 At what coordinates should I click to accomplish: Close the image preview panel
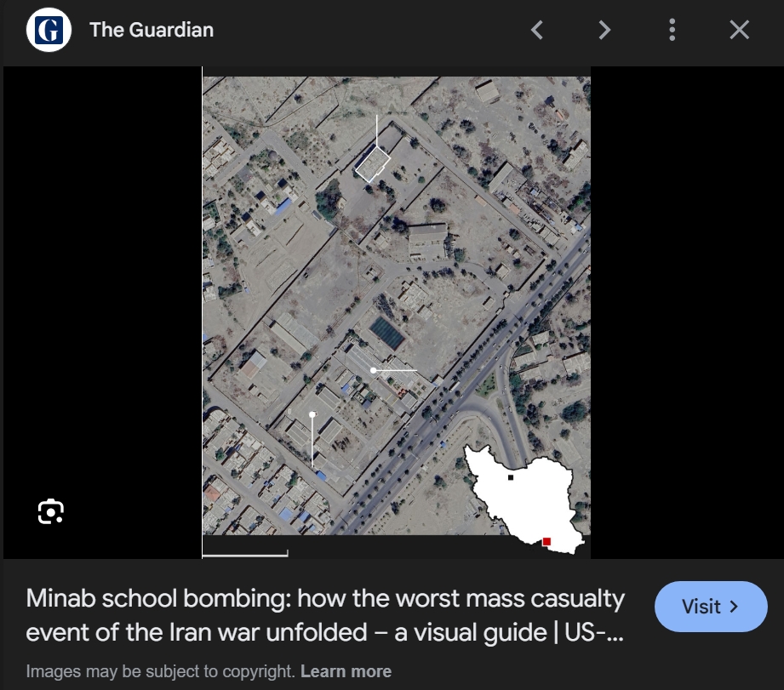click(x=739, y=30)
